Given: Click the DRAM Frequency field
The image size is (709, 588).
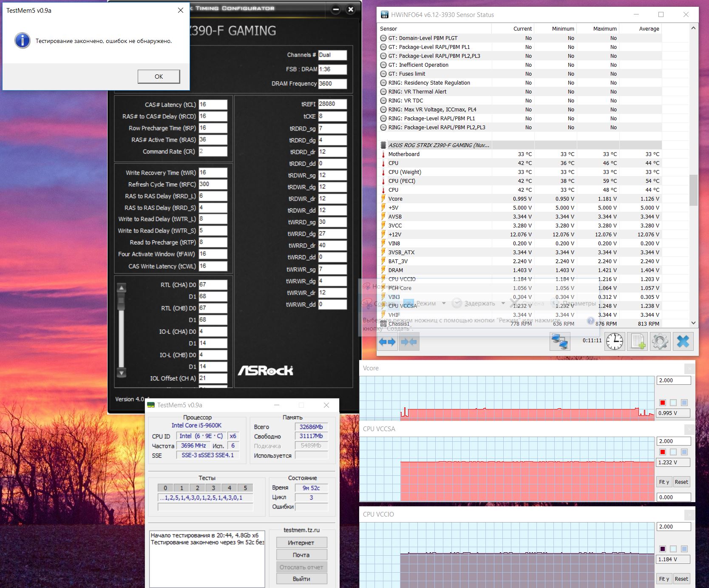Looking at the screenshot, I should 332,84.
